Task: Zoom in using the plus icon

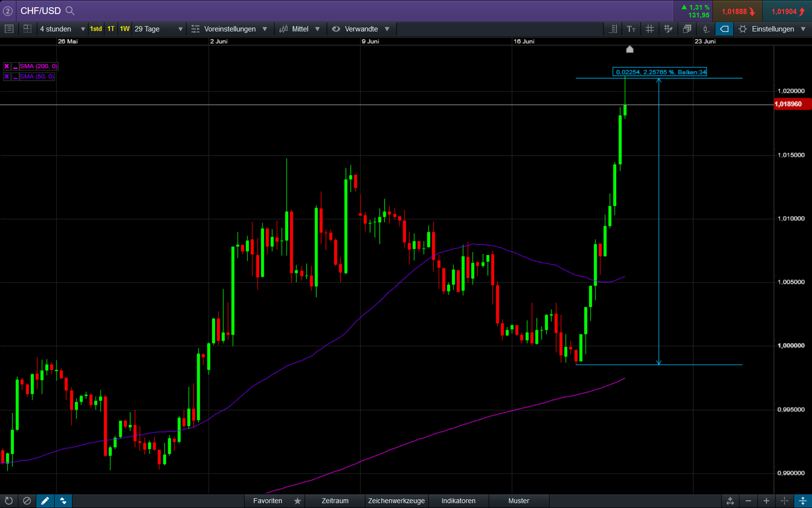Action: [767, 501]
